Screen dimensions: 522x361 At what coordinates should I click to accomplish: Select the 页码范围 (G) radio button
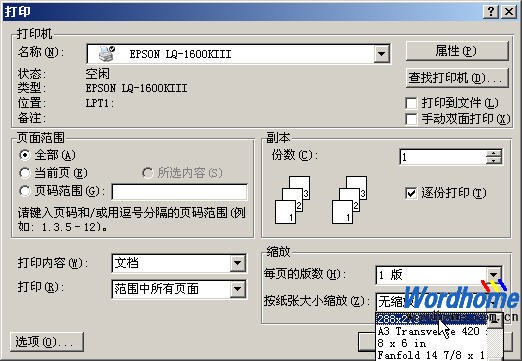[25, 191]
